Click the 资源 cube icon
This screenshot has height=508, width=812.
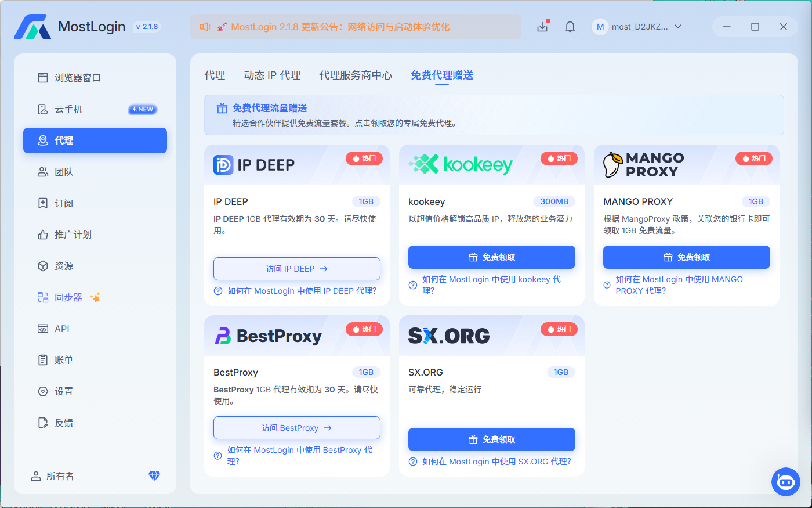pyautogui.click(x=43, y=266)
